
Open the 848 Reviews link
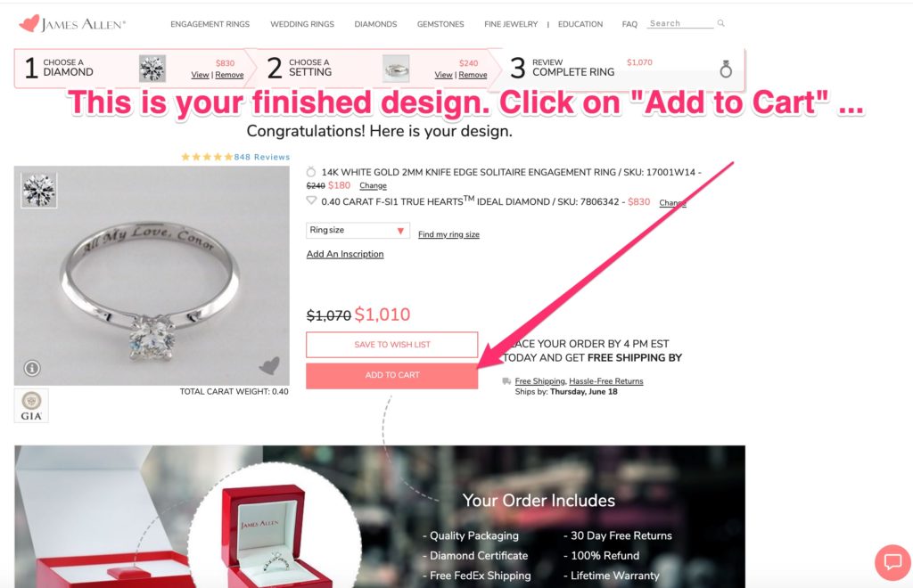click(x=261, y=157)
